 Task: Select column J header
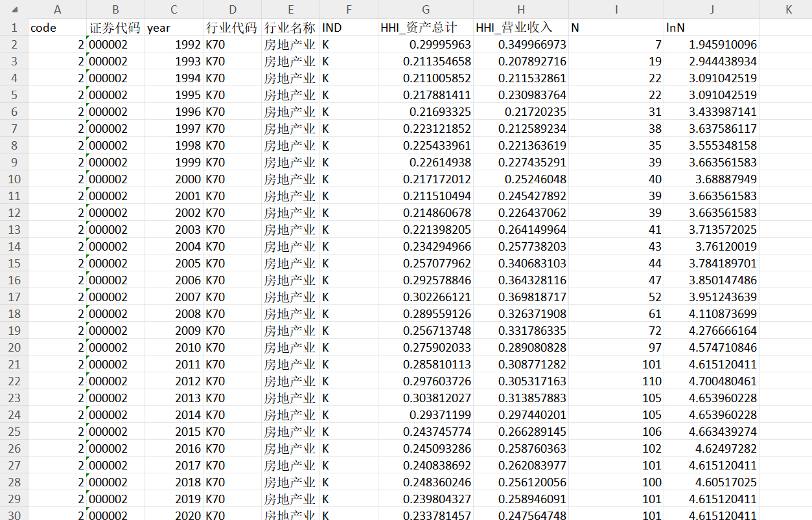tap(712, 9)
